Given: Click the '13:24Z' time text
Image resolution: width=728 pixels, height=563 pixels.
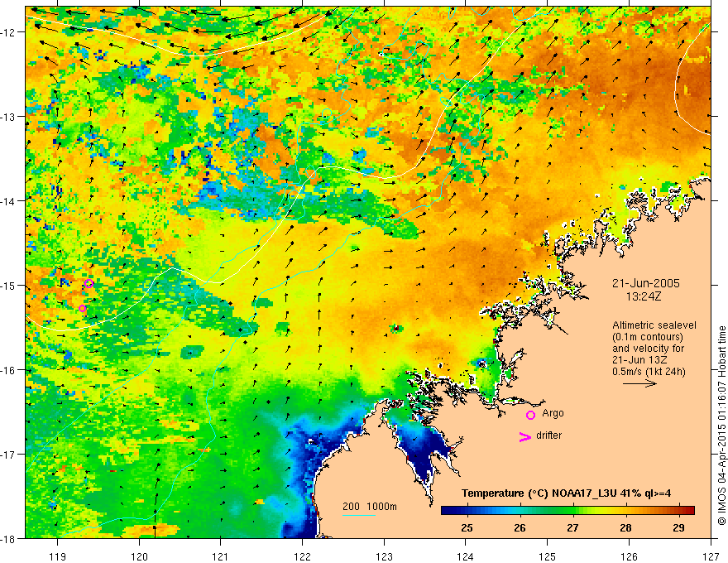Looking at the screenshot, I should pyautogui.click(x=643, y=296).
